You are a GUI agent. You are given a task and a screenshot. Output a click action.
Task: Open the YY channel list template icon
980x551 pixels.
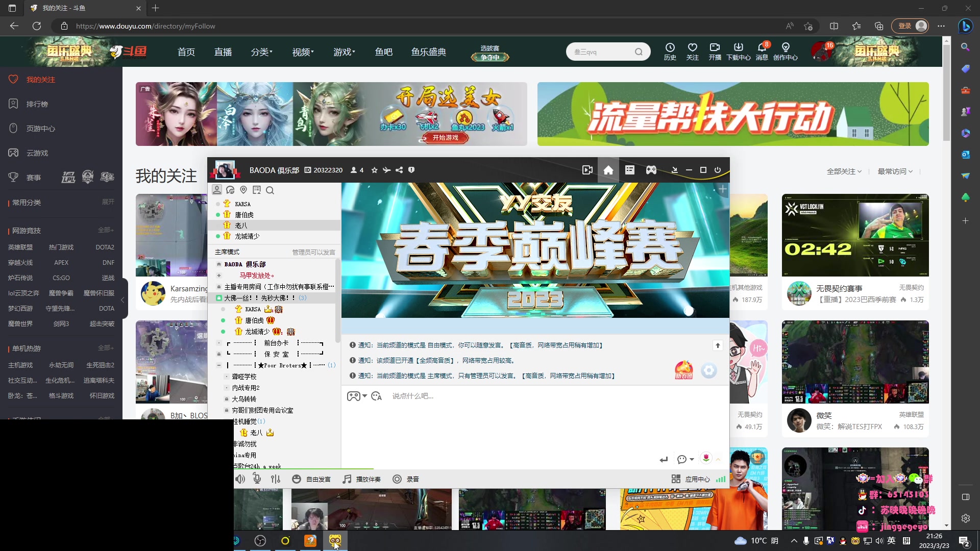pos(630,170)
